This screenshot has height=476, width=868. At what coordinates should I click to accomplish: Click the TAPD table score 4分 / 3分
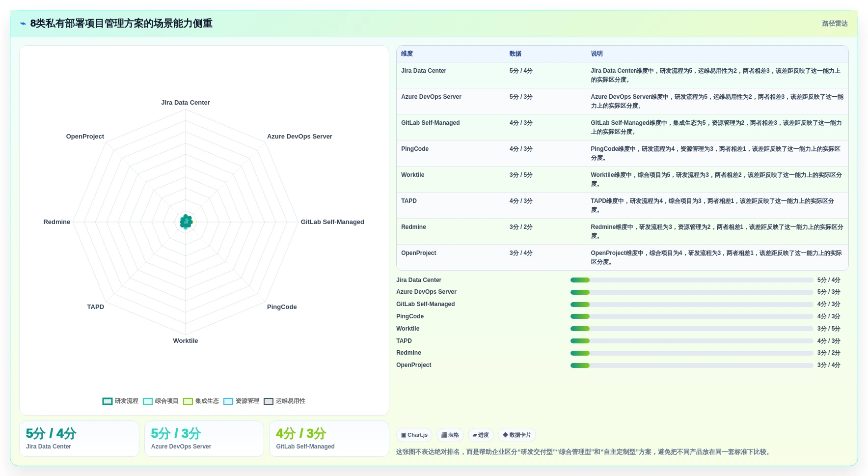521,201
